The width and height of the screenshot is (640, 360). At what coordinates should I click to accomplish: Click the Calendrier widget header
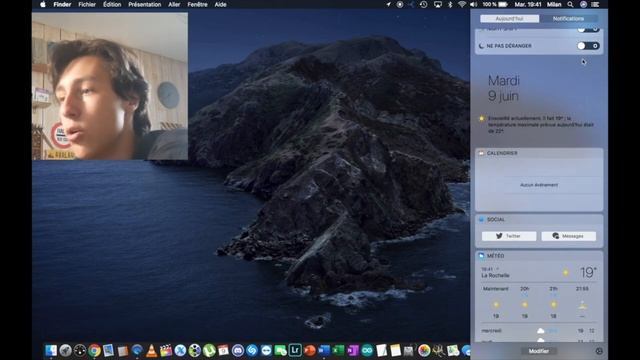[539, 153]
